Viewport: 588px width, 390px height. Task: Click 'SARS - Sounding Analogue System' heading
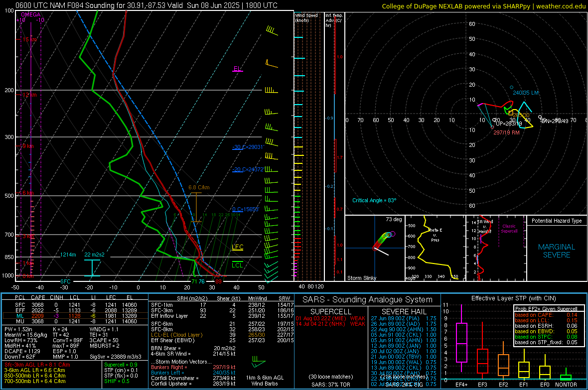(368, 300)
